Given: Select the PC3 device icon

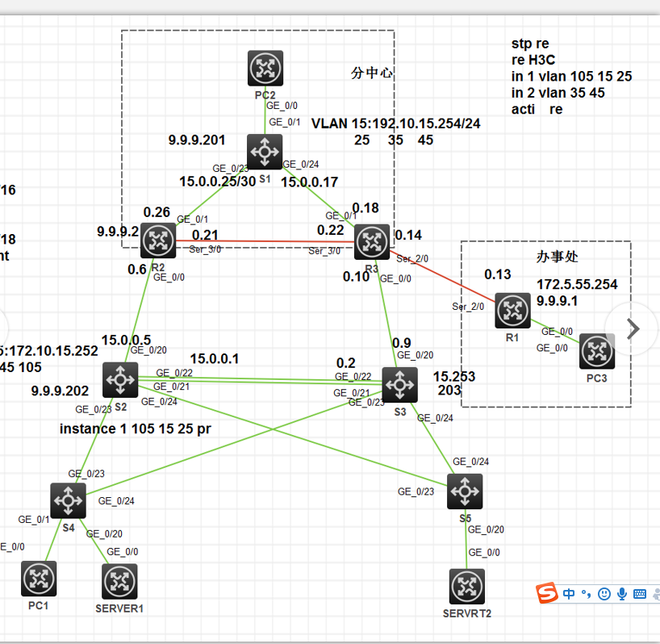Looking at the screenshot, I should click(597, 352).
